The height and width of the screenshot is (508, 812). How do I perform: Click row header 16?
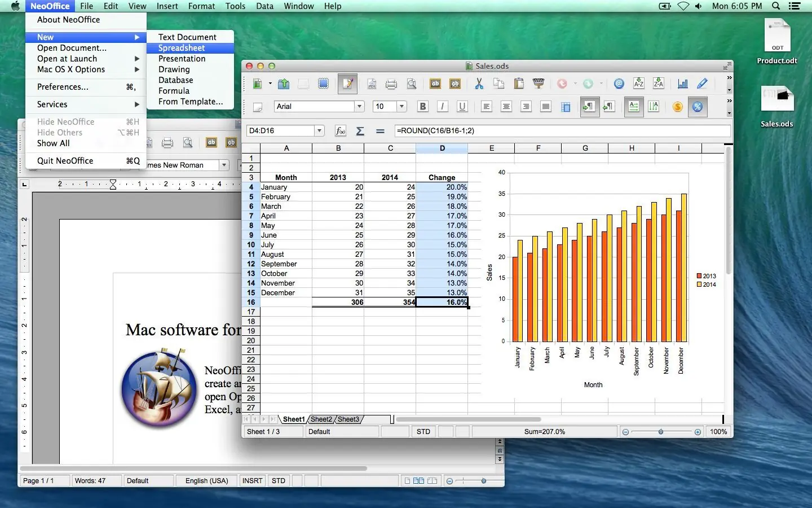251,303
